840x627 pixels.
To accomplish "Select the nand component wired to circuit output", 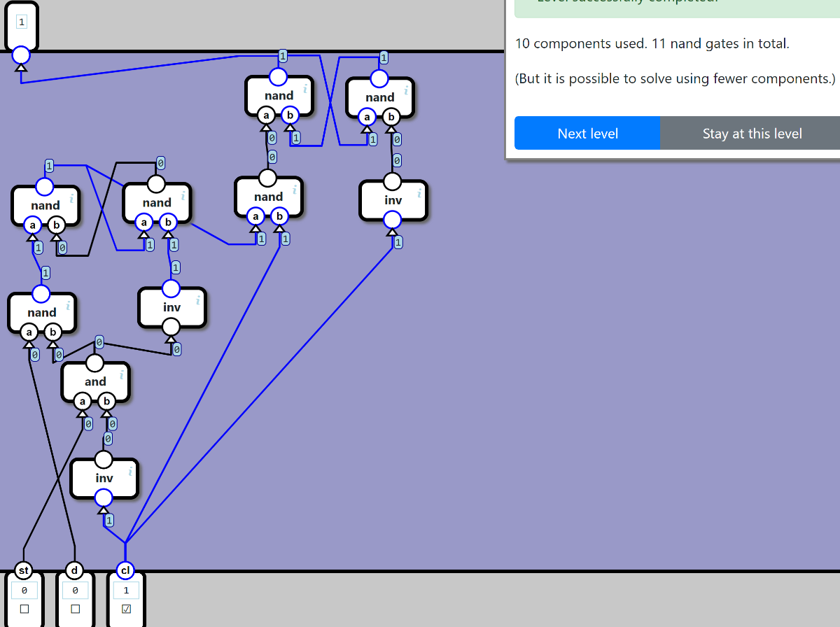I will (x=279, y=96).
